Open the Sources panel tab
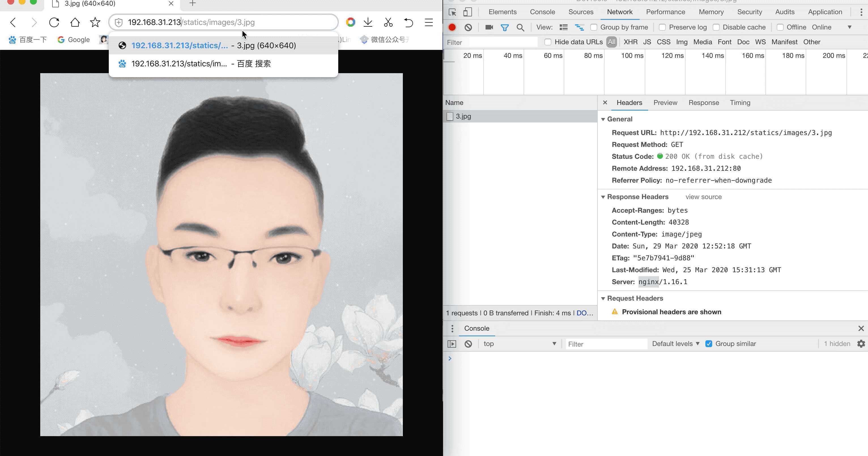This screenshot has width=868, height=456. pyautogui.click(x=580, y=12)
